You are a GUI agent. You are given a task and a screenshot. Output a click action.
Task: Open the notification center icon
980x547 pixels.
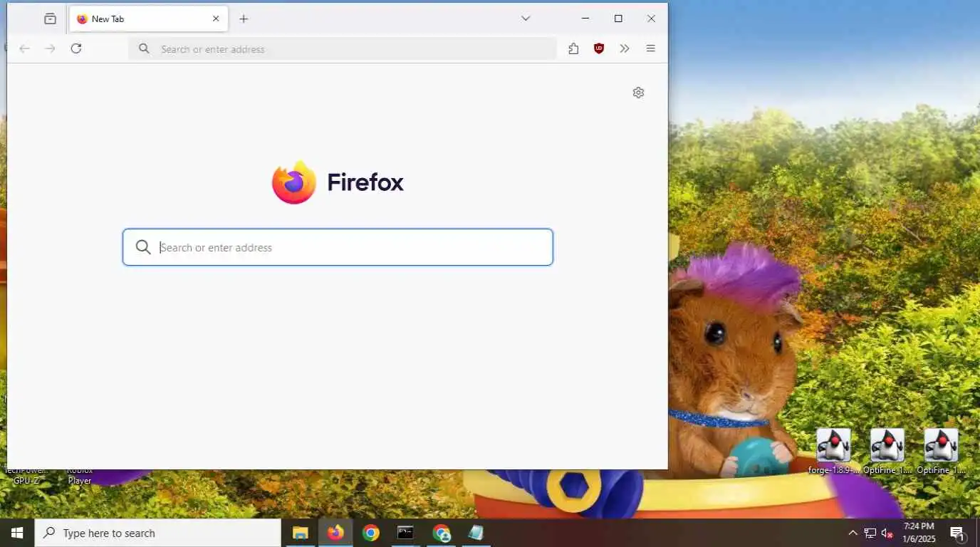coord(958,533)
